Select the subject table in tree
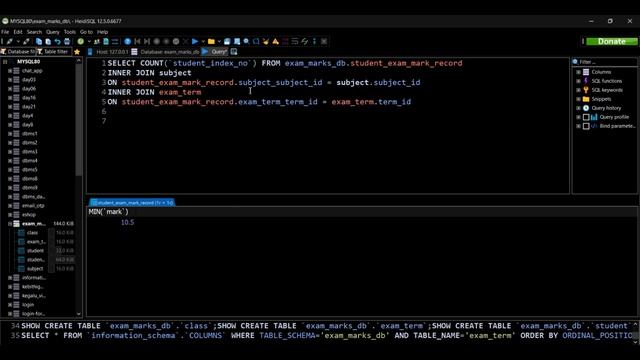This screenshot has height=360, width=640. click(x=35, y=269)
